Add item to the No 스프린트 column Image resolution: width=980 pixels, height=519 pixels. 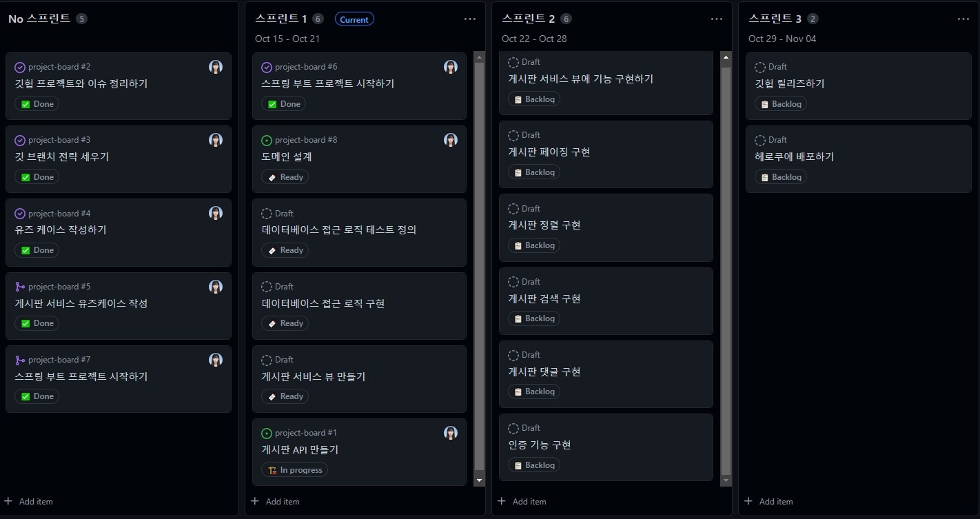click(x=29, y=502)
